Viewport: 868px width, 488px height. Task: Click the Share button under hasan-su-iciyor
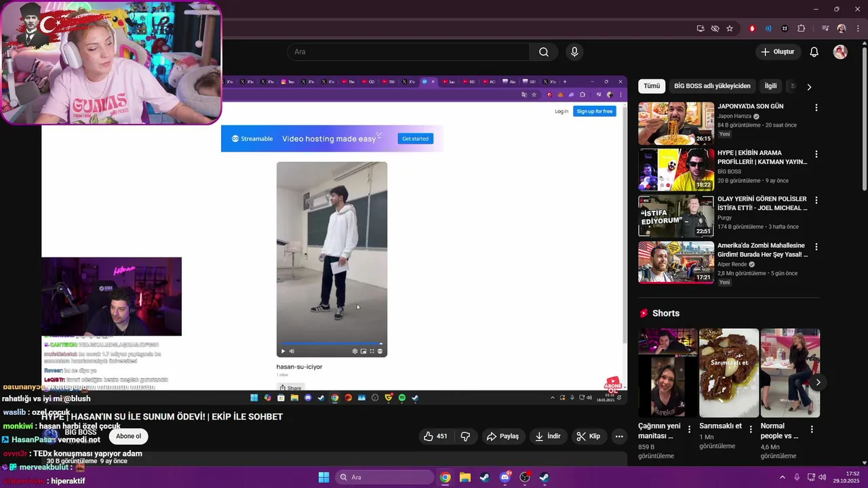tap(291, 388)
